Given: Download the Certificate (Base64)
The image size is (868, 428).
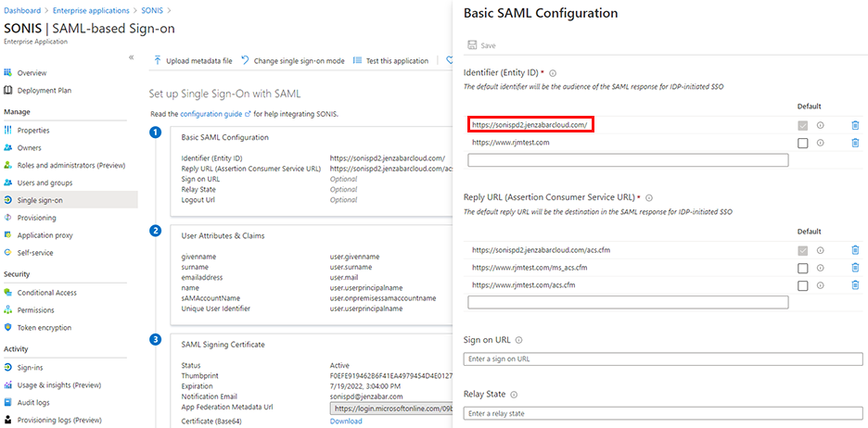Looking at the screenshot, I should [x=346, y=422].
